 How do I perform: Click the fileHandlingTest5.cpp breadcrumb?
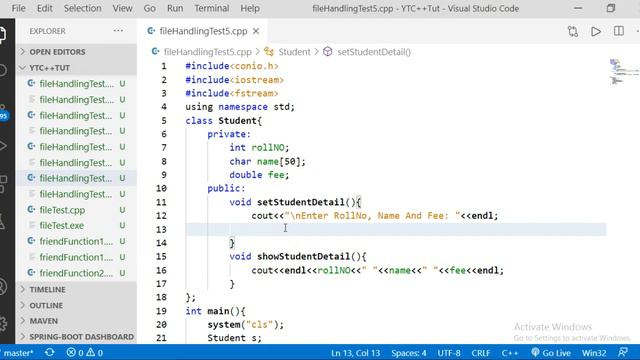click(x=207, y=52)
